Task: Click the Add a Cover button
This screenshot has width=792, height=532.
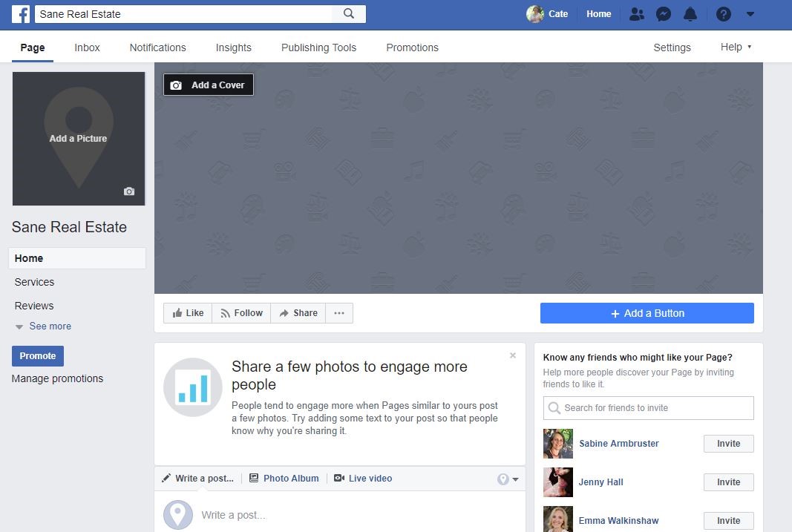Action: (x=208, y=85)
